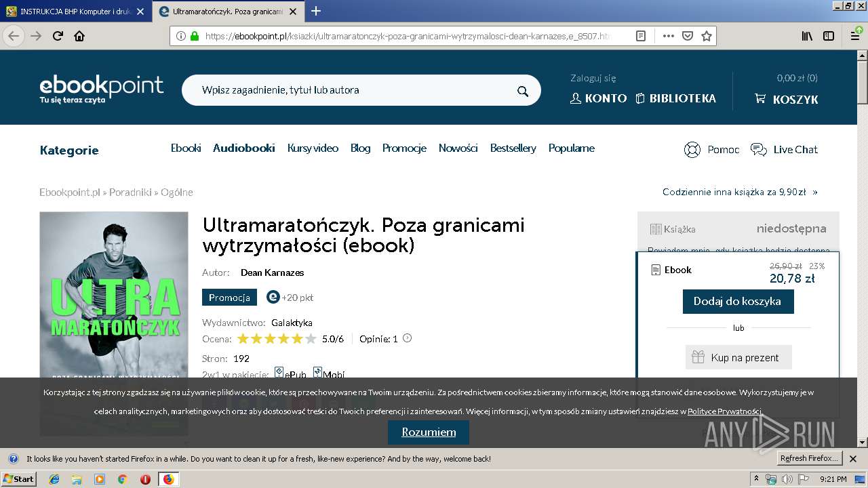Open the site information icon in address bar
The width and height of the screenshot is (868, 488).
tap(180, 36)
